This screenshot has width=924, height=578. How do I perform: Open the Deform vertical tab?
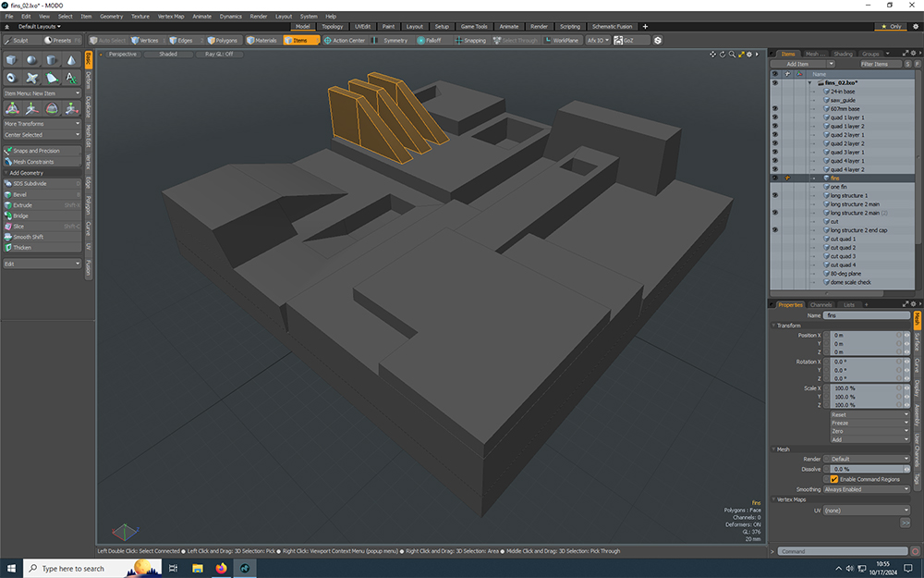point(89,80)
